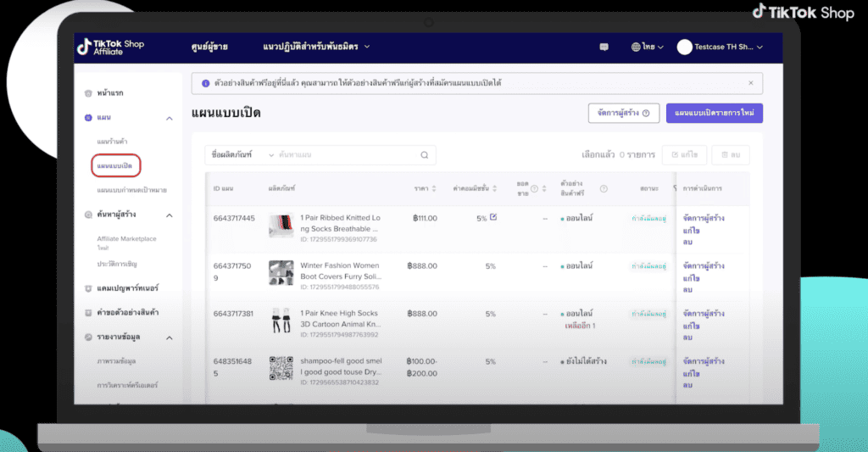The image size is (868, 452).
Task: Click จัดการผู้สร้าง link for shampoo-fell good row
Action: pyautogui.click(x=704, y=361)
